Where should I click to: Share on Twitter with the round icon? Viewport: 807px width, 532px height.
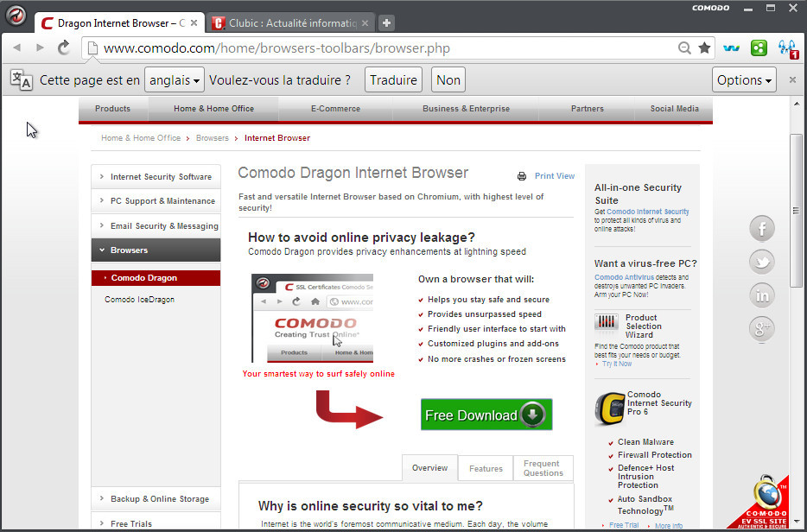pyautogui.click(x=762, y=262)
